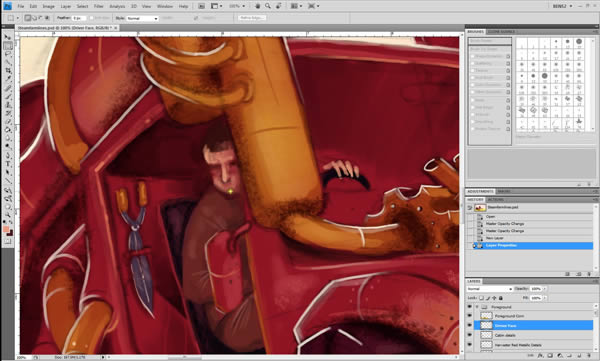Select the Healing Brush tool
The height and width of the screenshot is (361, 600).
point(8,88)
